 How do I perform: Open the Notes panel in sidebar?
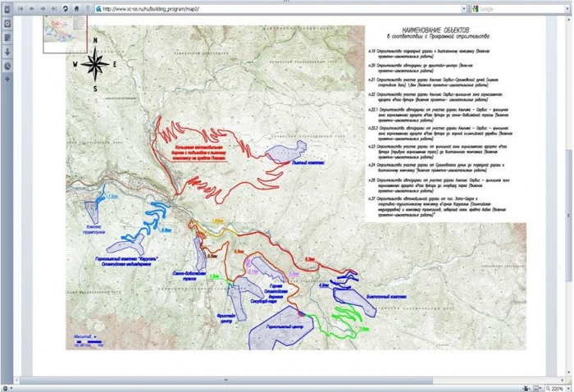(7, 38)
